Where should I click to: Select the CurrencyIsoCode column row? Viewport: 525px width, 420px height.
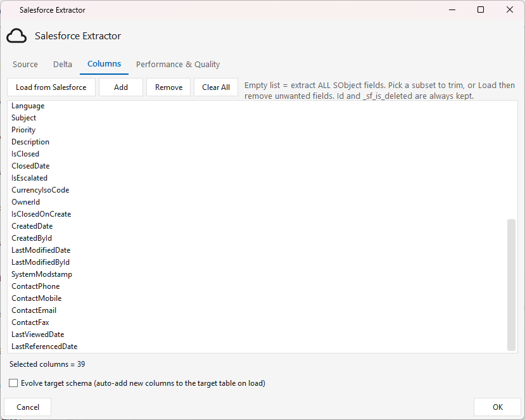257,190
